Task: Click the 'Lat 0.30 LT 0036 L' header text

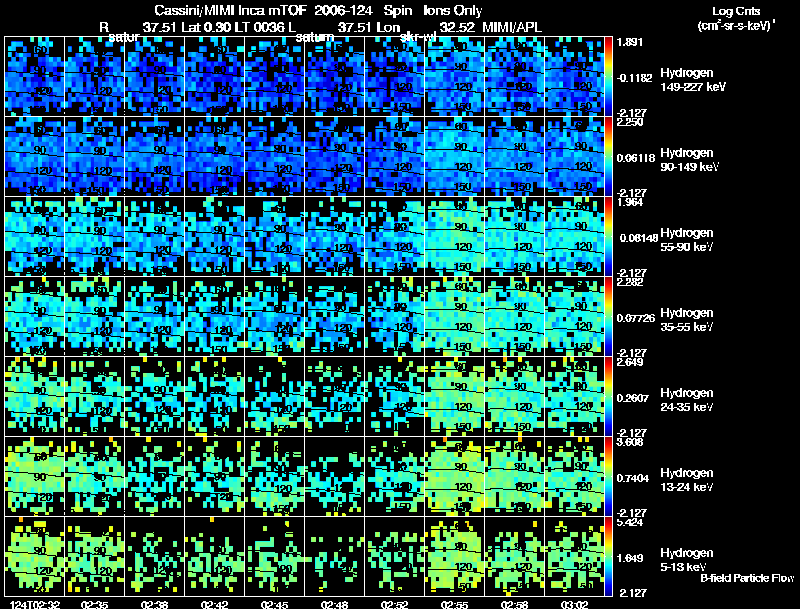Action: coord(239,28)
